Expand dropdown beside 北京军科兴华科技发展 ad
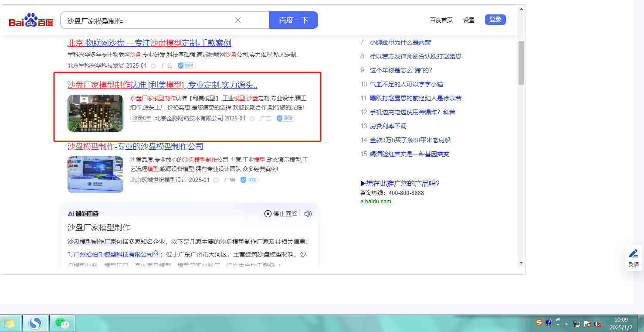Viewport: 644px width, 332px height. [x=153, y=66]
